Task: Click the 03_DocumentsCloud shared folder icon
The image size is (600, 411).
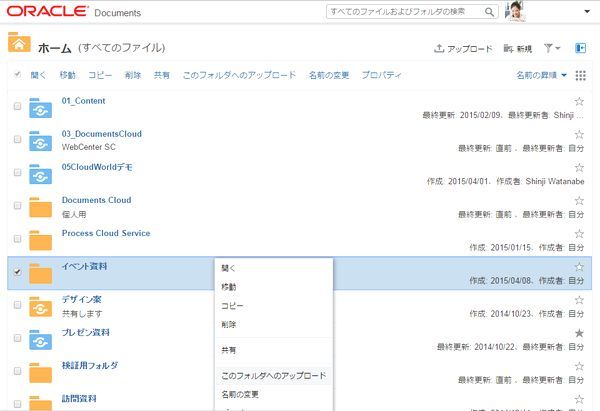Action: [x=41, y=141]
